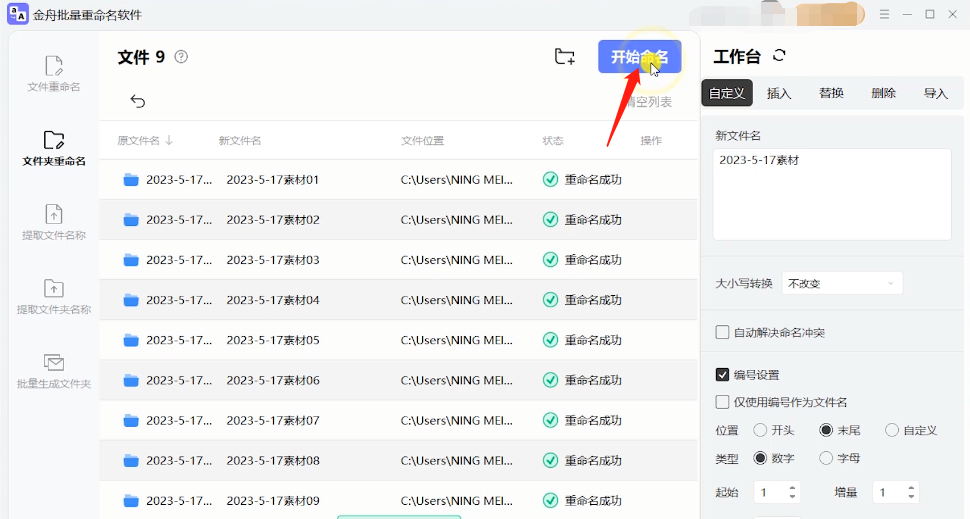Open the 大小写转换 dropdown
The image size is (970, 519).
[x=842, y=283]
